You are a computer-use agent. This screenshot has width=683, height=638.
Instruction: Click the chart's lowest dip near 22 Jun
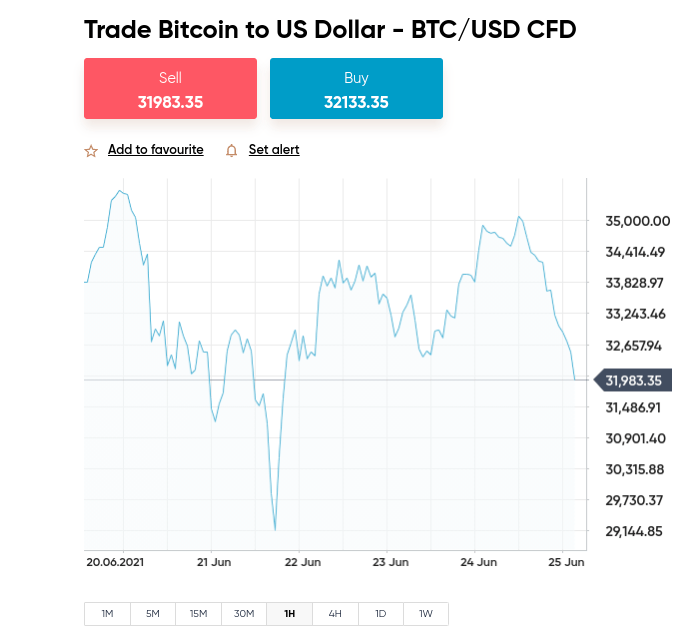pyautogui.click(x=275, y=529)
